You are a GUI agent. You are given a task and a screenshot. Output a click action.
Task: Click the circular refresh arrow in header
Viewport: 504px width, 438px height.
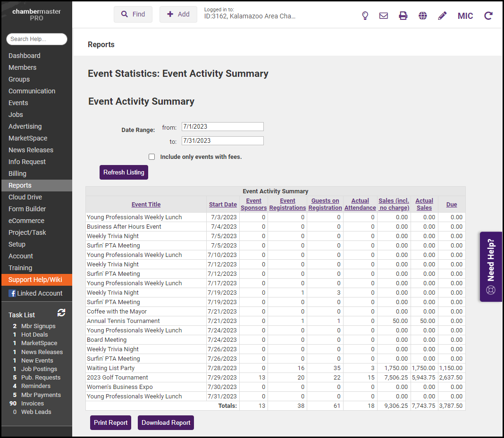pos(488,16)
